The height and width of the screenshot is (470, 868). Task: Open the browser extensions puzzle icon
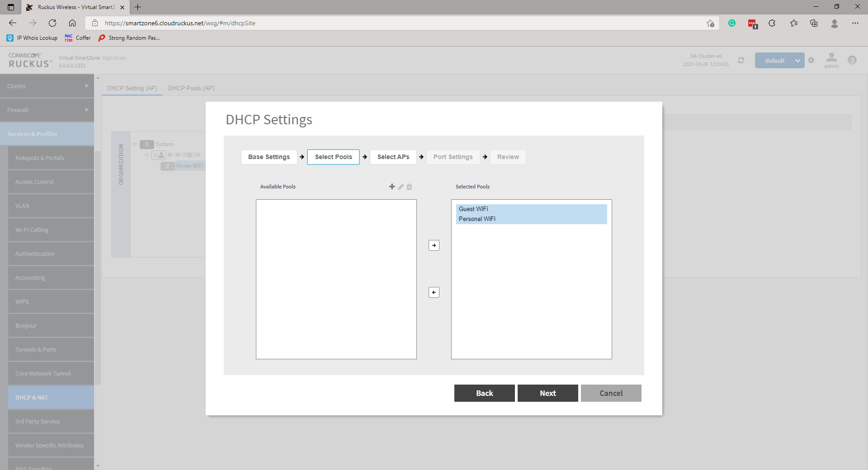[x=772, y=23]
